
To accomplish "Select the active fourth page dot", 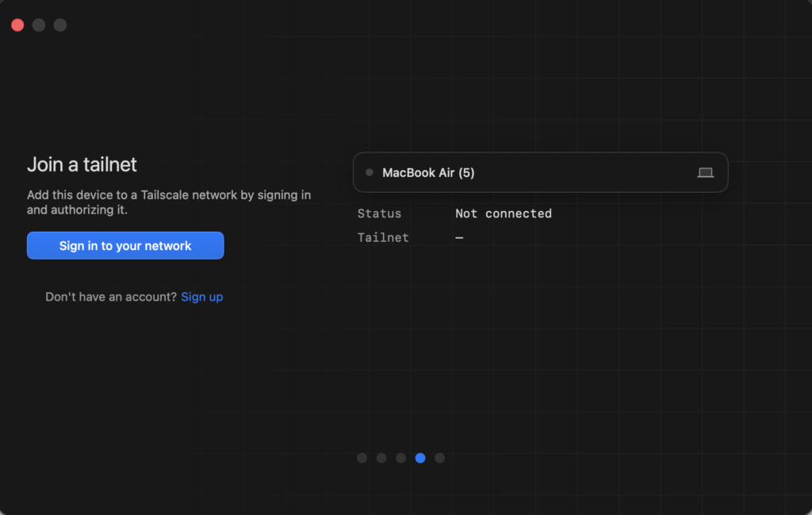I will (x=420, y=458).
